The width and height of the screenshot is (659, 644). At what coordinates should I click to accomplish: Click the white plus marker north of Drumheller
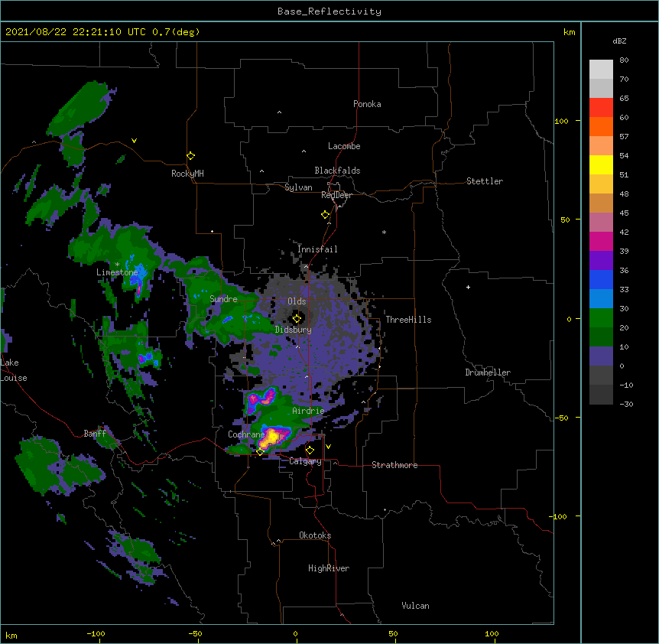pyautogui.click(x=468, y=287)
